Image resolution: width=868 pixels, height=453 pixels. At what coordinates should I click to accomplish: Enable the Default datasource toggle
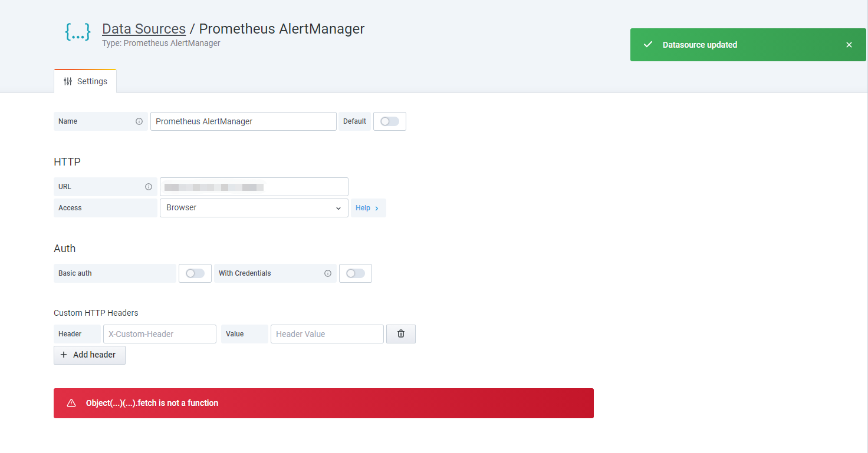[389, 121]
